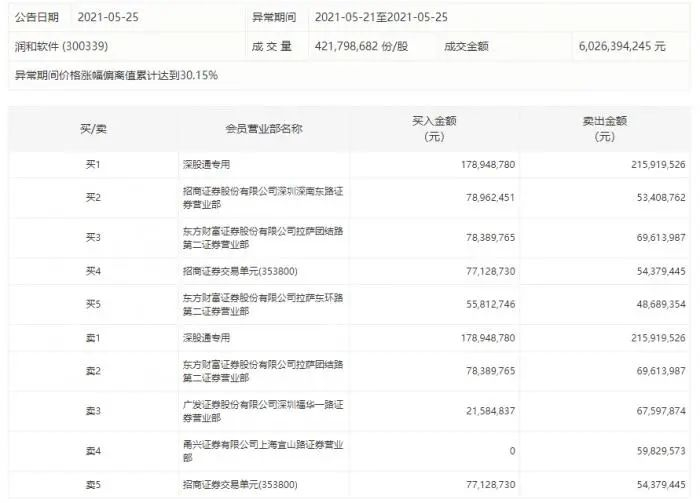Screen dimensions: 700x503
Task: Click the turnover amount 6,026,394,245 元
Action: [x=622, y=46]
